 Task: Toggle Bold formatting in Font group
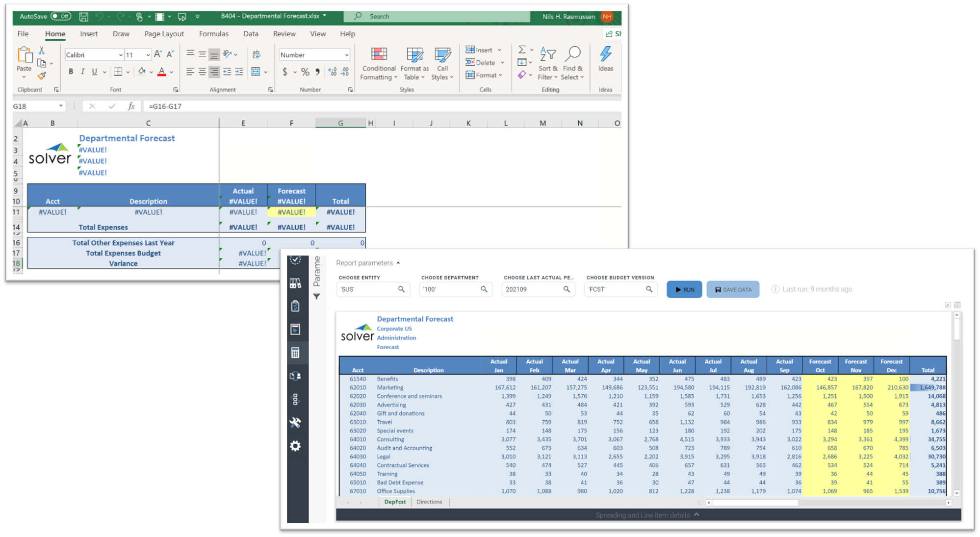[x=71, y=72]
